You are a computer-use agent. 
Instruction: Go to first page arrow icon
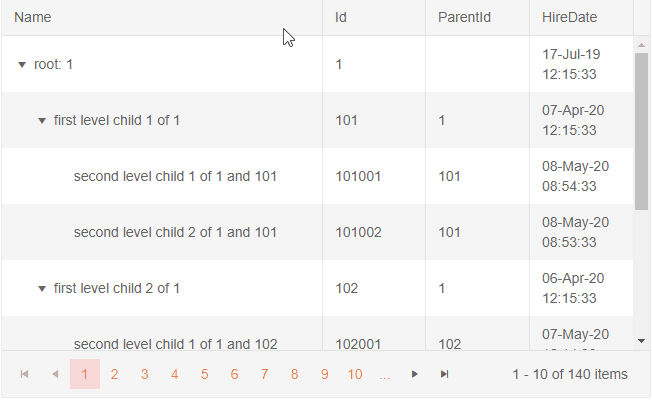(25, 374)
